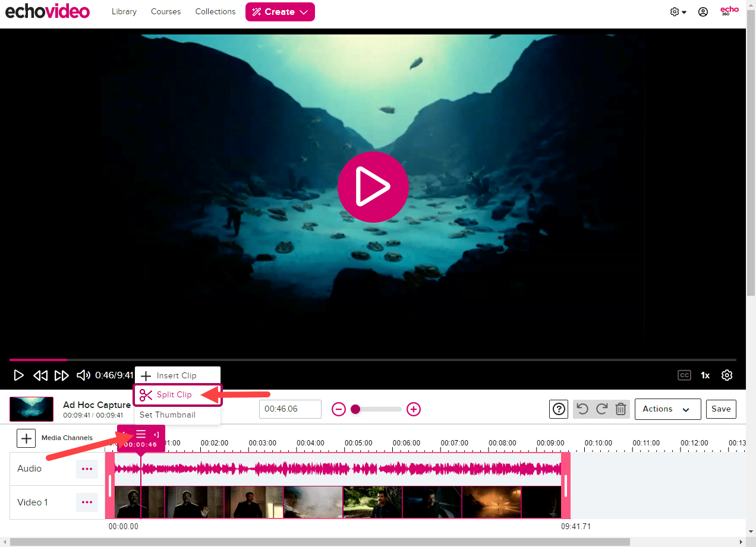Screen dimensions: 756x547
Task: Delete selection using the trash icon
Action: click(620, 409)
